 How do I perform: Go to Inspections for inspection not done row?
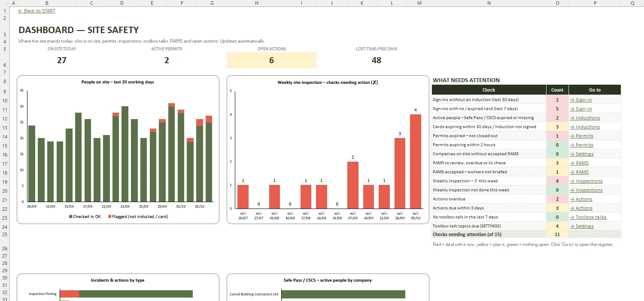(x=586, y=190)
